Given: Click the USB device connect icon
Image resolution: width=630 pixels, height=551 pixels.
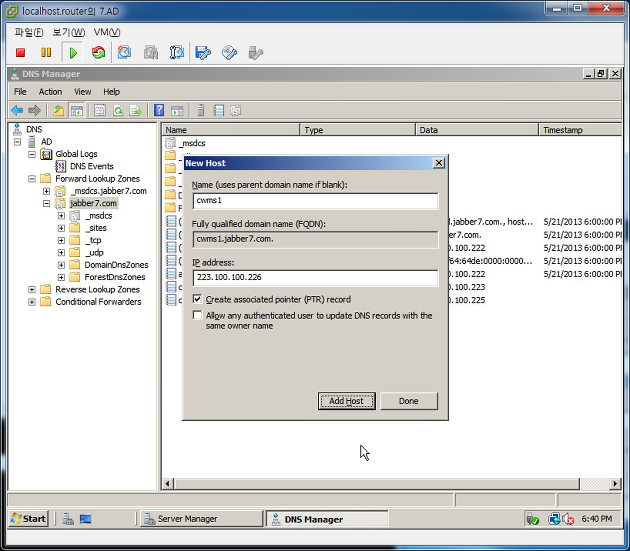Looking at the screenshot, I should click(x=256, y=52).
